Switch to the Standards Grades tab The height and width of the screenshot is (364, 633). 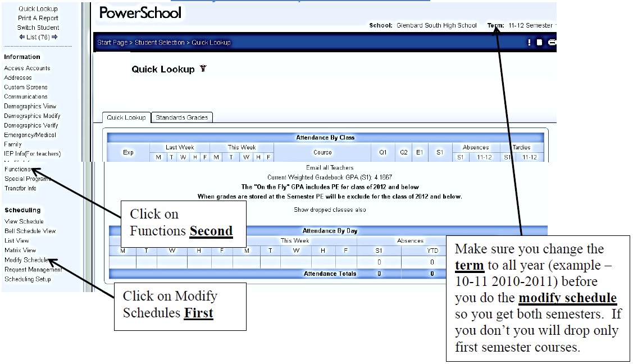pyautogui.click(x=181, y=117)
